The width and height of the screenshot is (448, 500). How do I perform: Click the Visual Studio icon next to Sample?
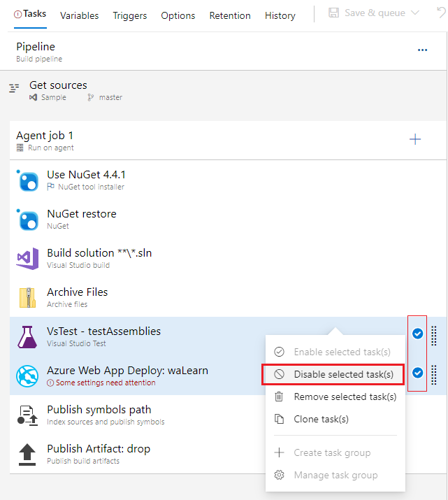pyautogui.click(x=33, y=97)
